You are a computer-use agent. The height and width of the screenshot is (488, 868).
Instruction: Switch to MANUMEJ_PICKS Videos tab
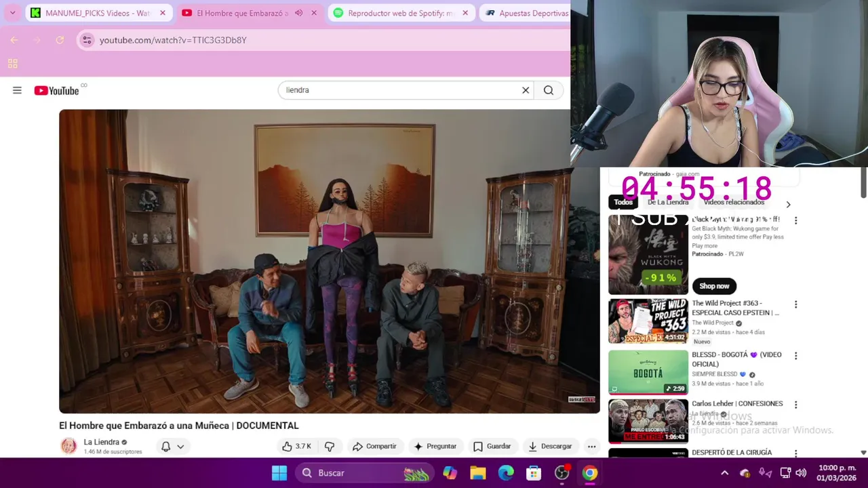point(98,13)
